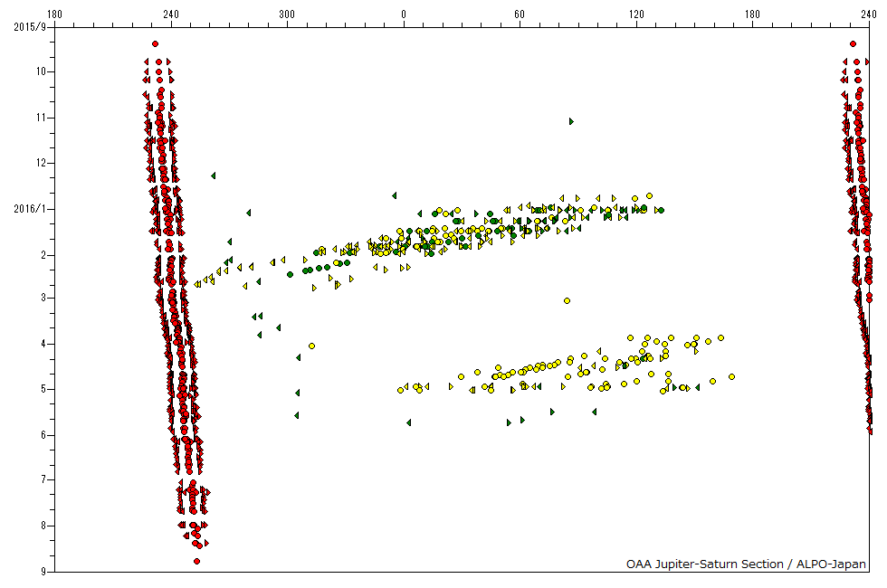Select the topmost red circle of the left red track
Viewport: 887px width, 588px height.
point(155,44)
